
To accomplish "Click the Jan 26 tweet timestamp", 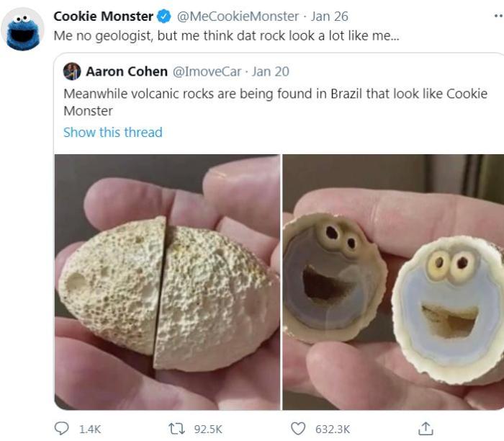I will [x=329, y=16].
